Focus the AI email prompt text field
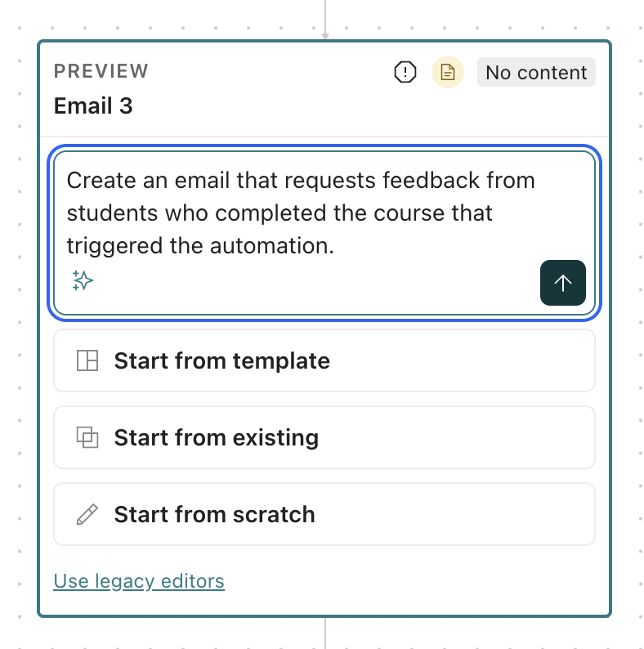 324,233
